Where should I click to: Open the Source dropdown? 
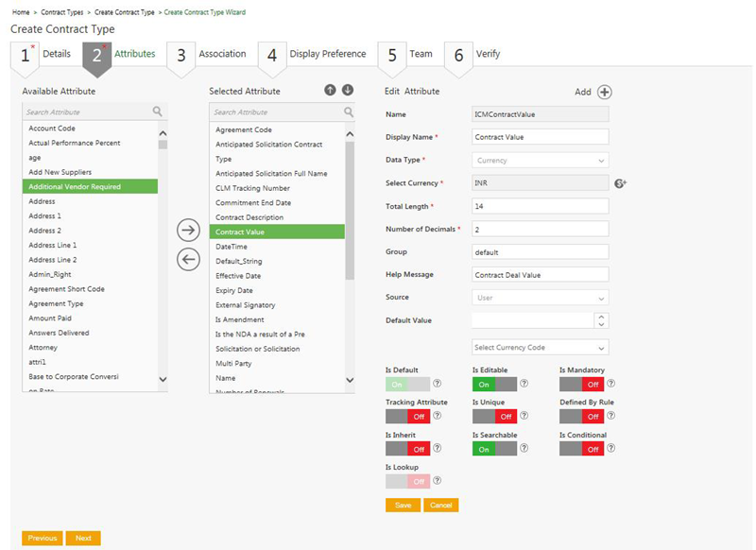point(540,298)
